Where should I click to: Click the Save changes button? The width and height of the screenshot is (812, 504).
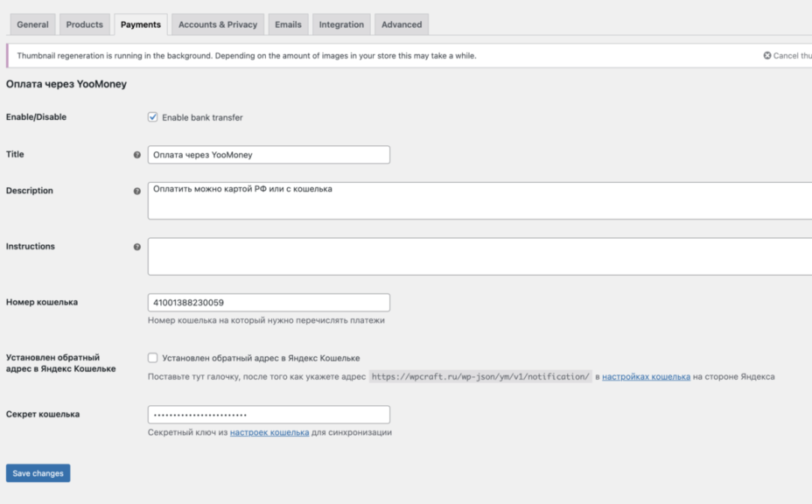coord(38,472)
